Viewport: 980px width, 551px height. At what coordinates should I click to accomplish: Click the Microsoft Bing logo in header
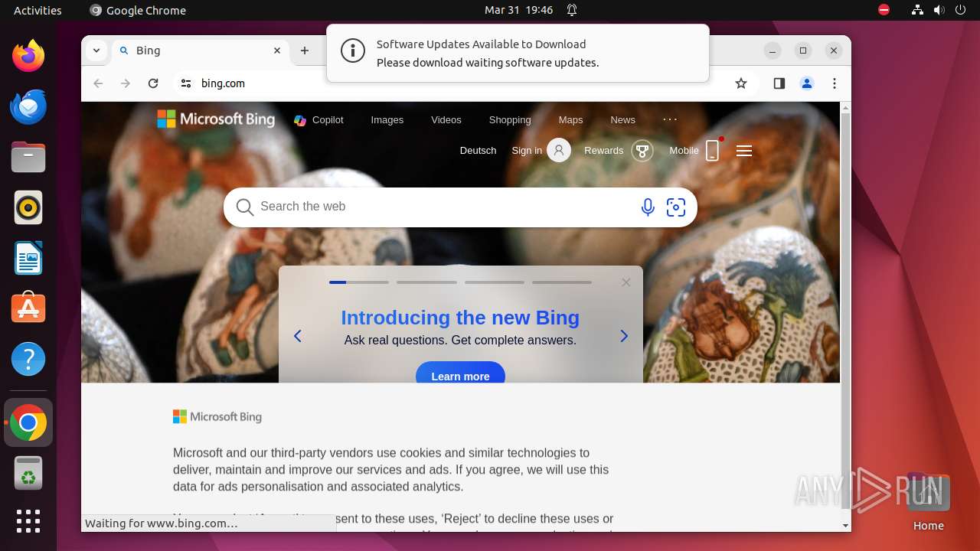[216, 119]
